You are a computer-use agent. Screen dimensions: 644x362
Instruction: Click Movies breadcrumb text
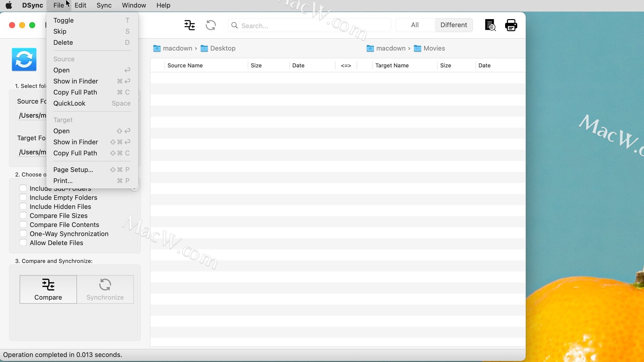click(x=434, y=48)
